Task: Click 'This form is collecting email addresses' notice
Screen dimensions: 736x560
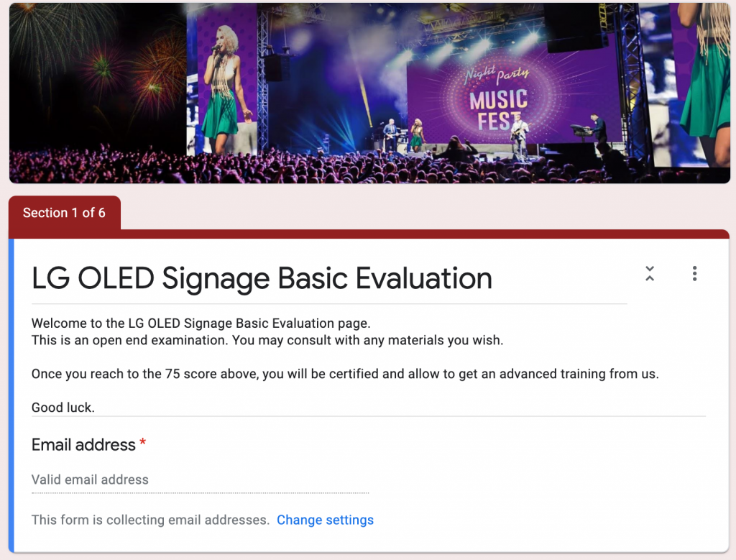Action: point(150,520)
